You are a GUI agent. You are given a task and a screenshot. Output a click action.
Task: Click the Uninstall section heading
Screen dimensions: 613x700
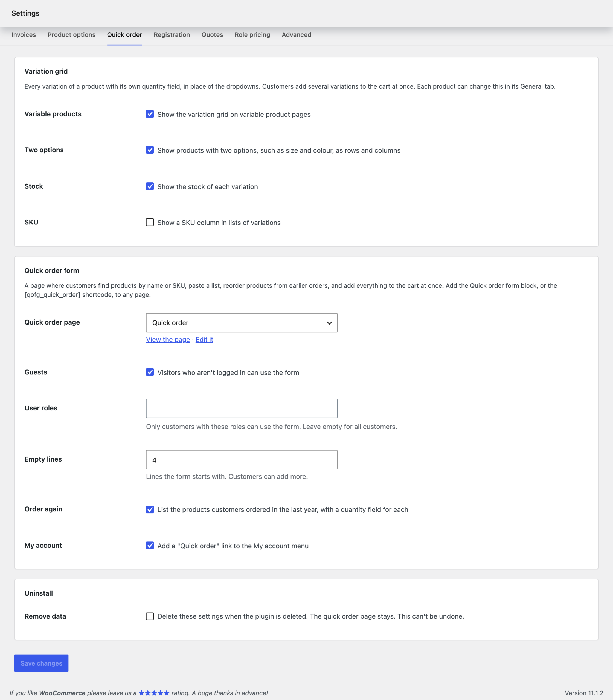[39, 593]
